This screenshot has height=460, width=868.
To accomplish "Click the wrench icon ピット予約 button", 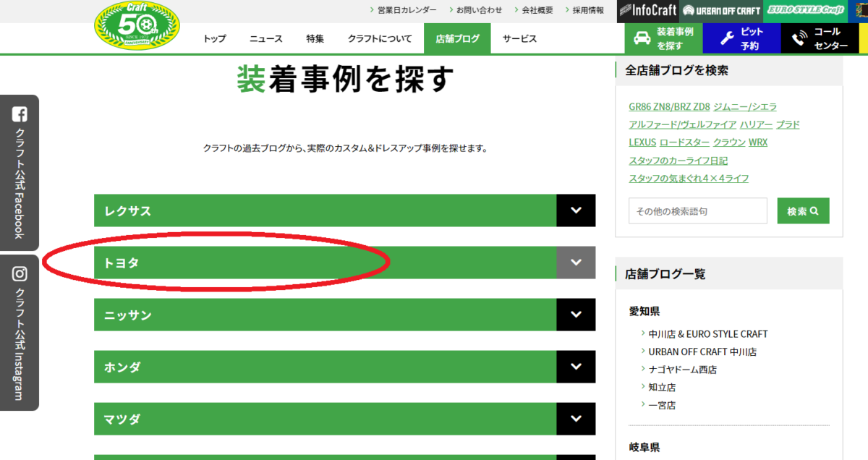I will tap(741, 38).
